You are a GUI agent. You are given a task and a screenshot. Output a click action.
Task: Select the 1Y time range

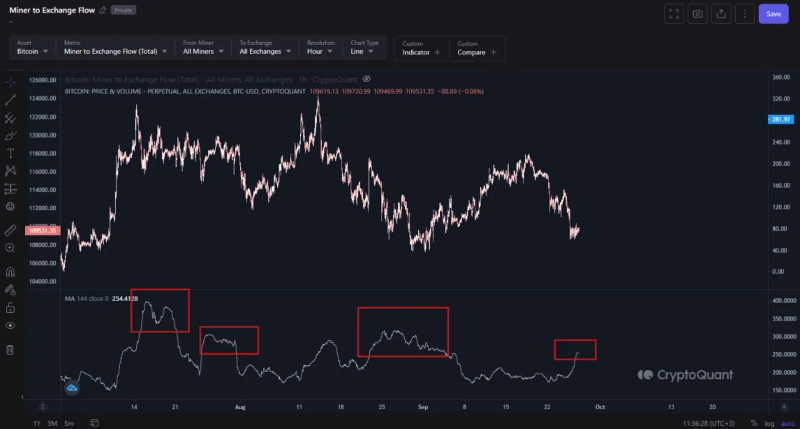[x=37, y=423]
